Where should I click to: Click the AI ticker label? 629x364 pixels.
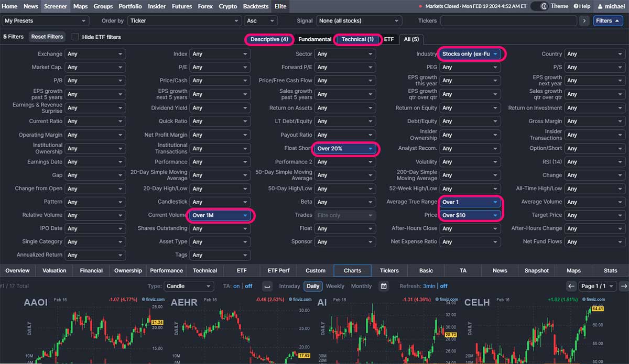click(x=322, y=303)
